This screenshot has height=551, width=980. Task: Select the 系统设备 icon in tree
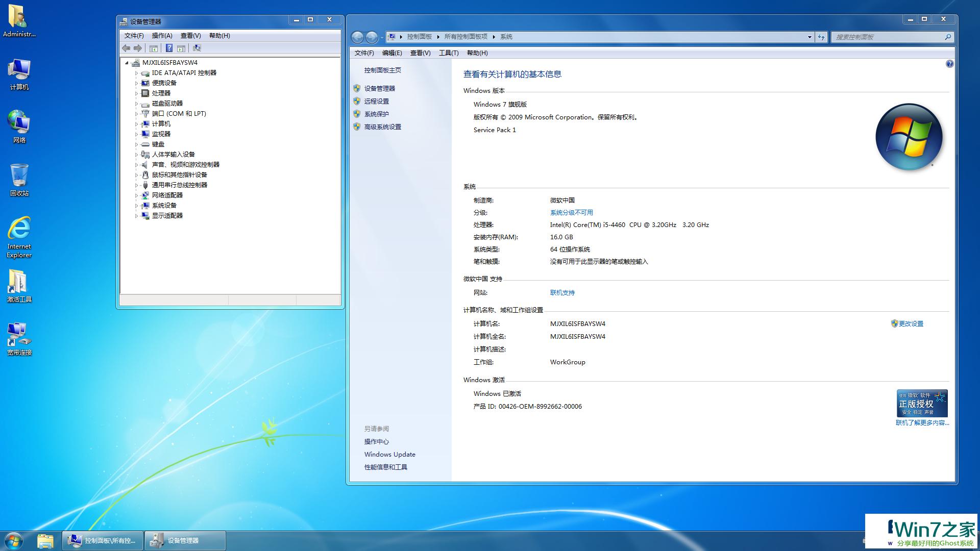click(145, 205)
